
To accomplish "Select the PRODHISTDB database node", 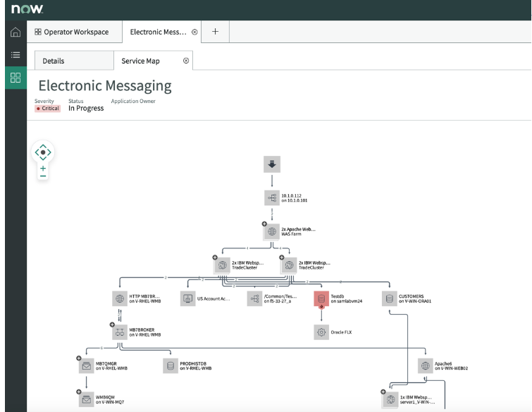I will pos(171,366).
